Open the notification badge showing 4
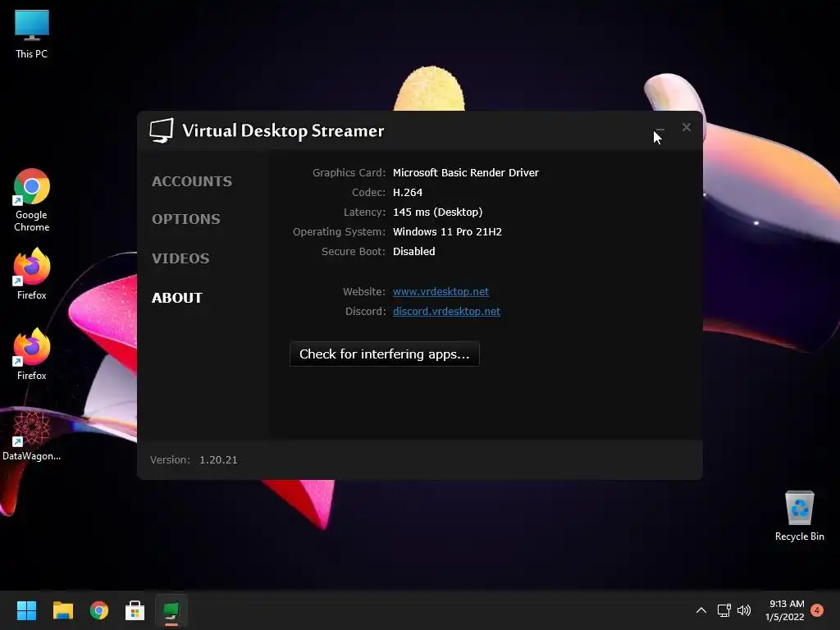The image size is (840, 630). coord(817,610)
